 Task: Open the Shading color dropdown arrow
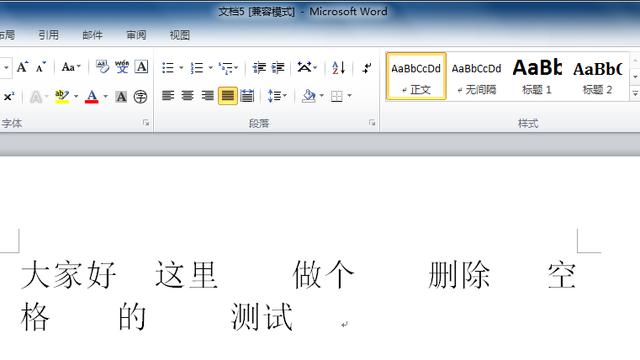(x=322, y=96)
